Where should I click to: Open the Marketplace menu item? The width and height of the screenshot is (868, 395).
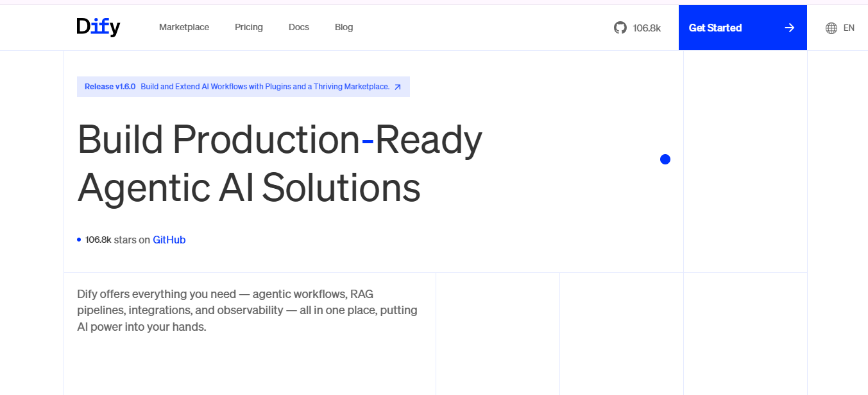tap(184, 27)
